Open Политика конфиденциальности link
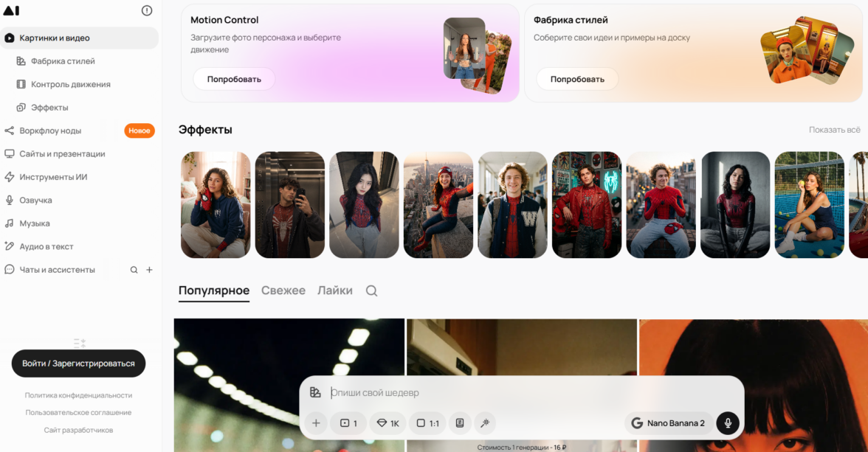Image resolution: width=868 pixels, height=452 pixels. (x=78, y=395)
